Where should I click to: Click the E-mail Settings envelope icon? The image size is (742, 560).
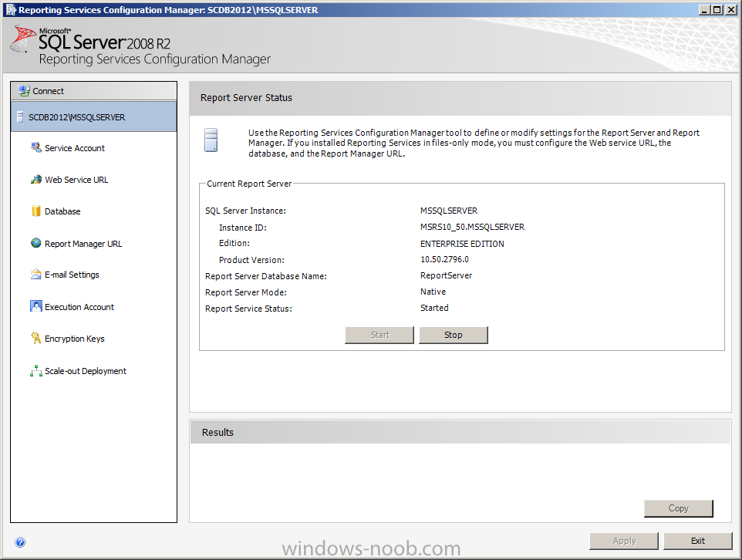[x=36, y=275]
